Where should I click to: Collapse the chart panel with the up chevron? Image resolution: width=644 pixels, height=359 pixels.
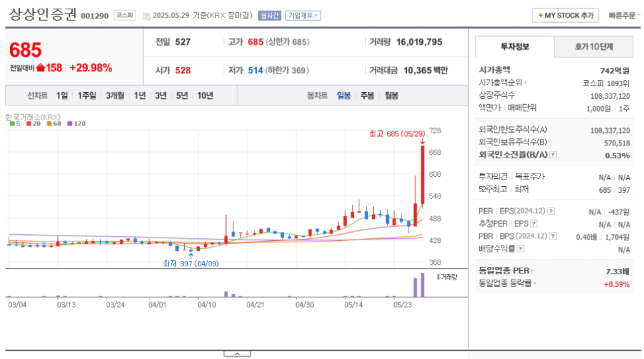click(x=237, y=354)
